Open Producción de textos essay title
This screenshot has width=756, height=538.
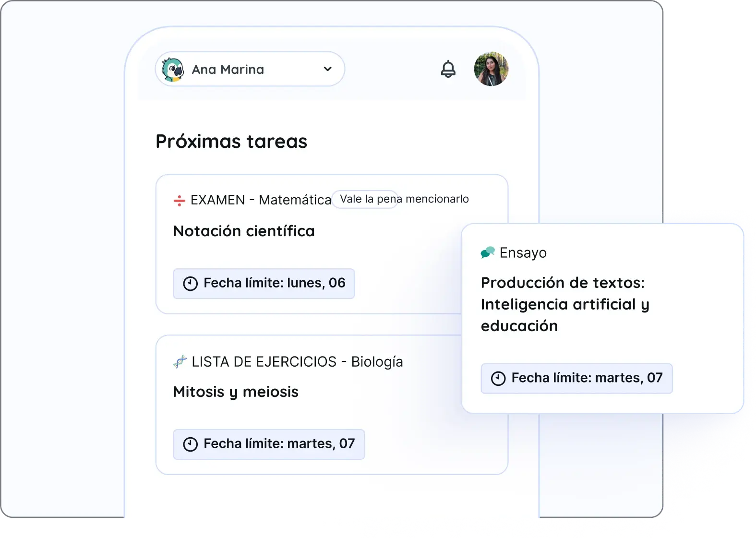[x=565, y=304]
